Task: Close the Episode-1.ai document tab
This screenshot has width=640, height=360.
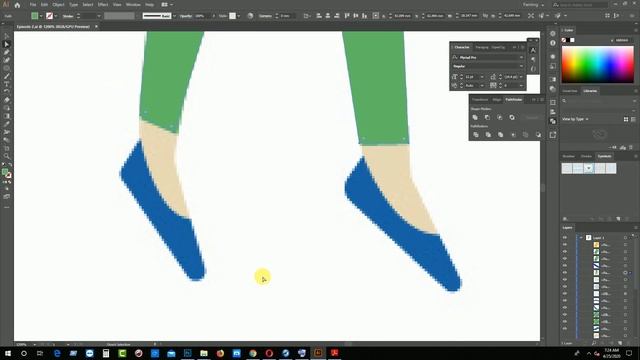Action: pos(96,27)
